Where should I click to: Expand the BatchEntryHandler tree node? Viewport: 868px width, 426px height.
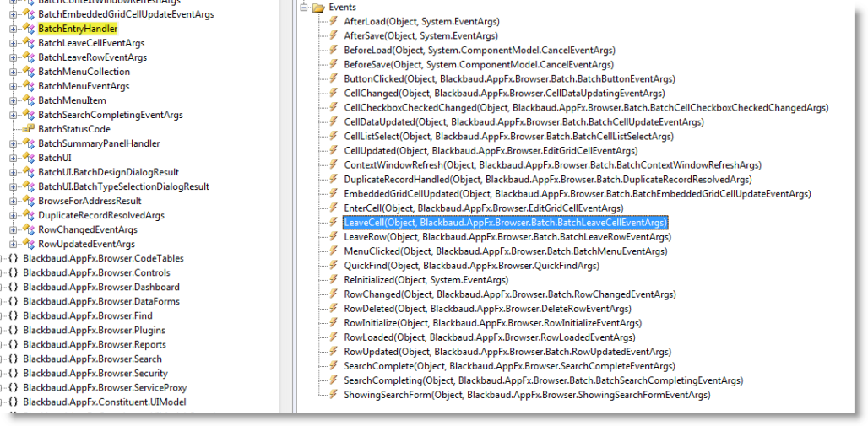tap(13, 28)
